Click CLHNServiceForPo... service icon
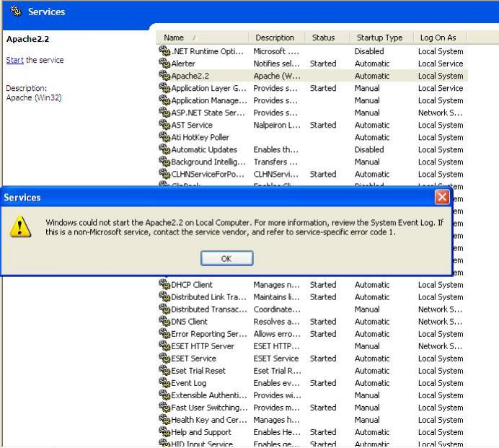This screenshot has height=448, width=499. tap(164, 174)
